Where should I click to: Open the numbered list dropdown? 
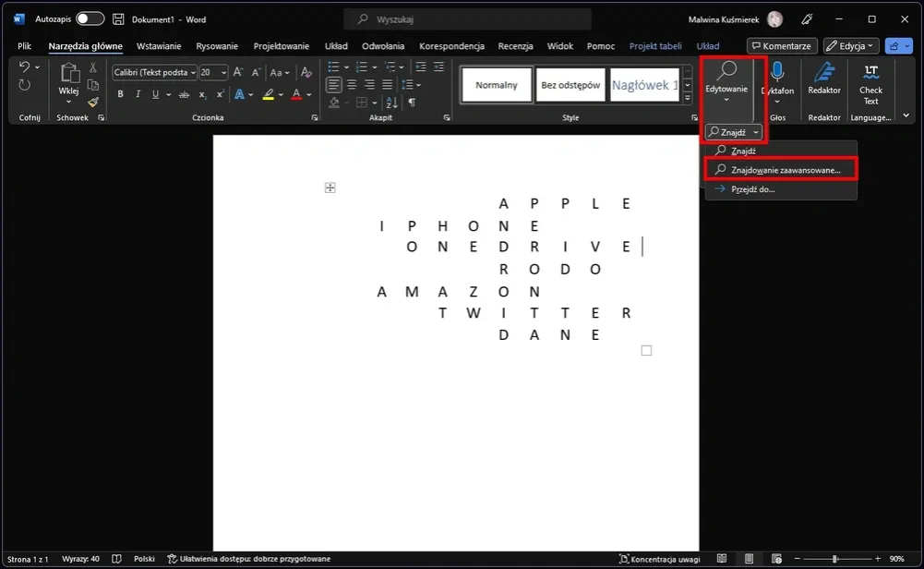[x=375, y=67]
